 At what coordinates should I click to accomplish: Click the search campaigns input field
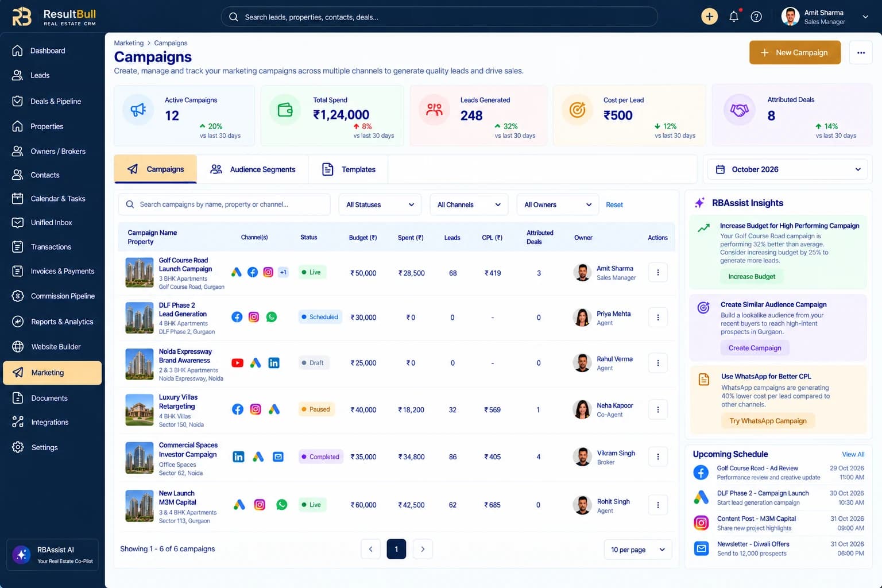tap(225, 204)
